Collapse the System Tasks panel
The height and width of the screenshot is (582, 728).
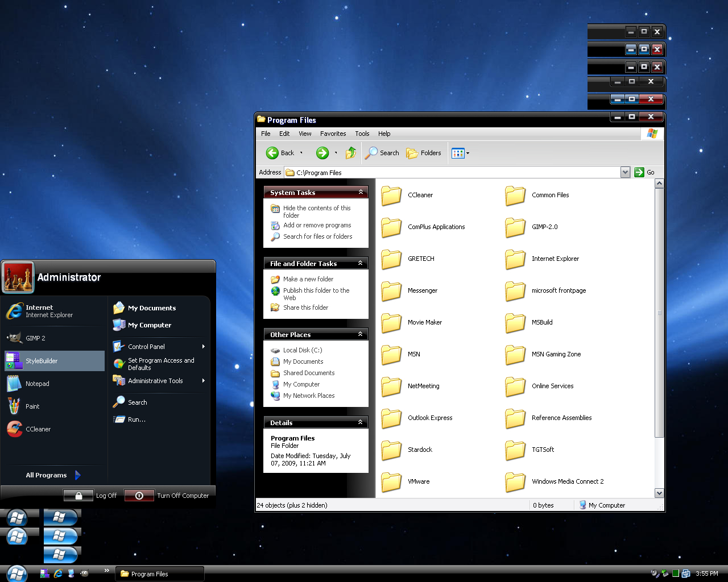point(361,192)
